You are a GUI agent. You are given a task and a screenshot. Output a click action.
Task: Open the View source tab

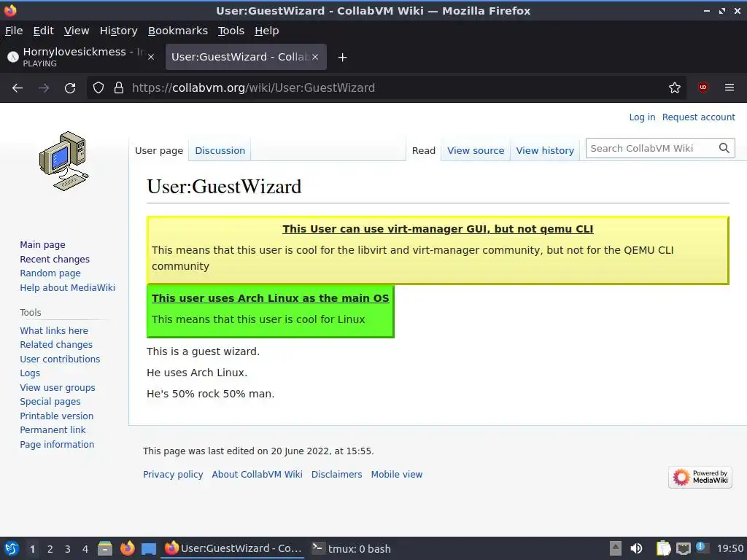click(476, 150)
